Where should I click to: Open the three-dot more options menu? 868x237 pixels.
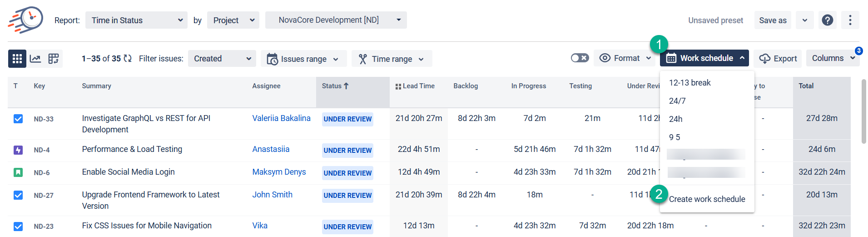point(850,20)
